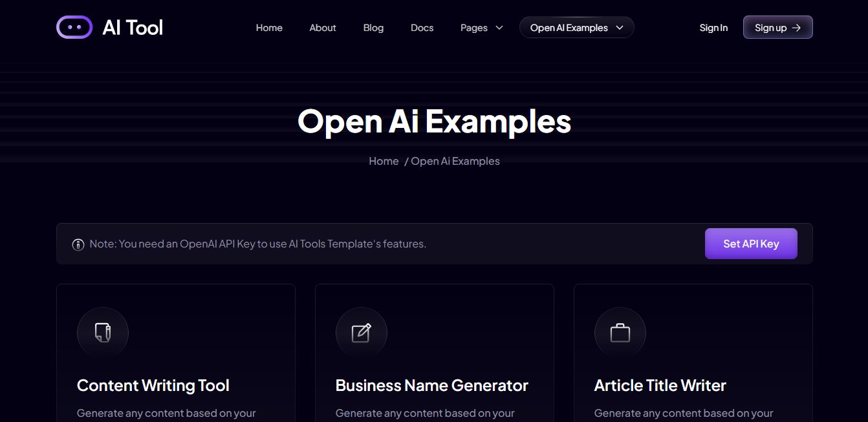Viewport: 868px width, 422px height.
Task: Click the OpenAI API Key note text
Action: 258,244
